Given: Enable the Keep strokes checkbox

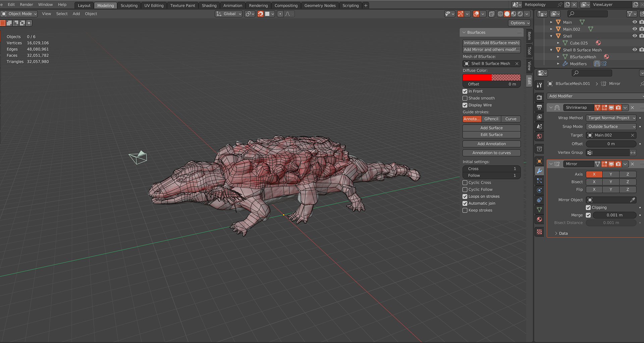Looking at the screenshot, I should 465,210.
